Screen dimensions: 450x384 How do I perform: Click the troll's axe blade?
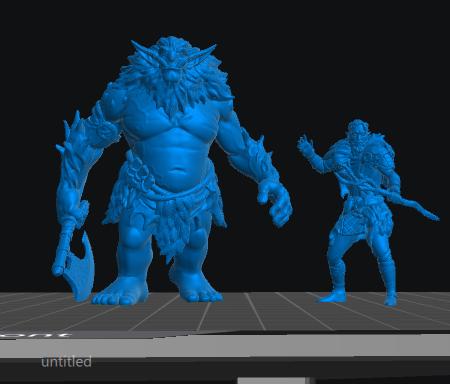[x=81, y=267]
